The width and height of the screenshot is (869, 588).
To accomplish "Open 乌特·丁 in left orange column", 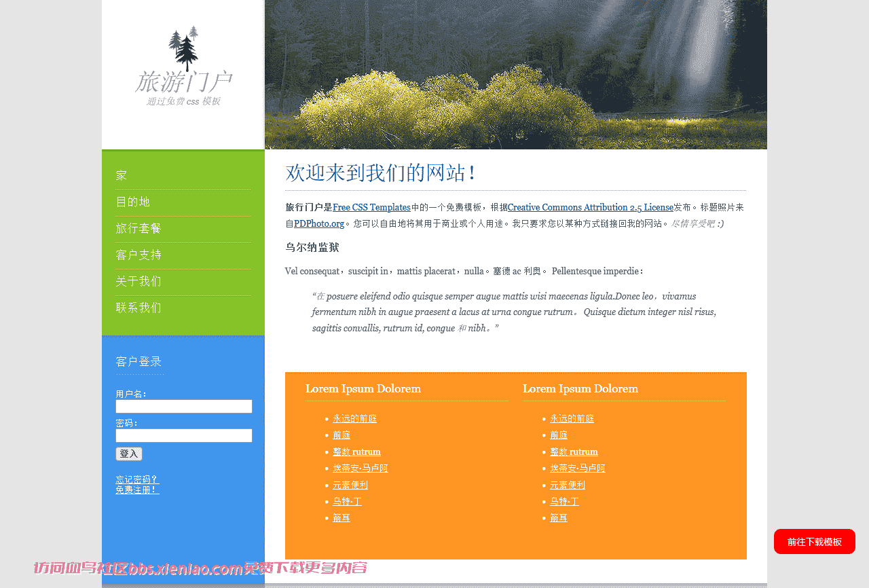I will point(347,502).
